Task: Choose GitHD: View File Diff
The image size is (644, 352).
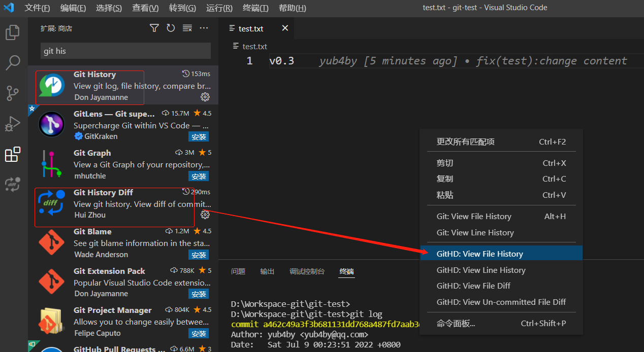Action: [501, 286]
